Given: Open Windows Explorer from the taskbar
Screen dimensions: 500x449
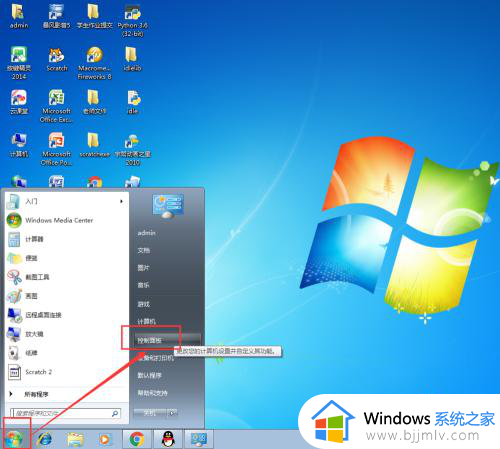Looking at the screenshot, I should (x=75, y=439).
